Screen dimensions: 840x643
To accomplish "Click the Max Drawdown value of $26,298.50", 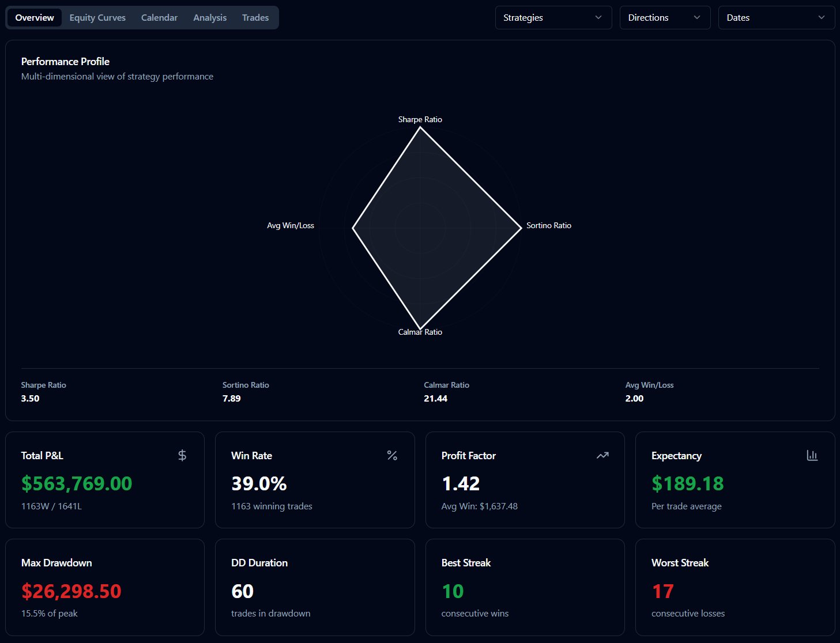I will (71, 591).
